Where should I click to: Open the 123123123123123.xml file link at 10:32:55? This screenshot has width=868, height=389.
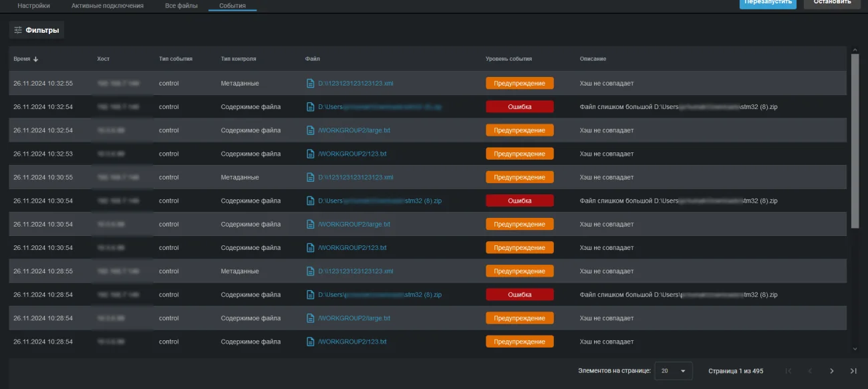point(355,84)
